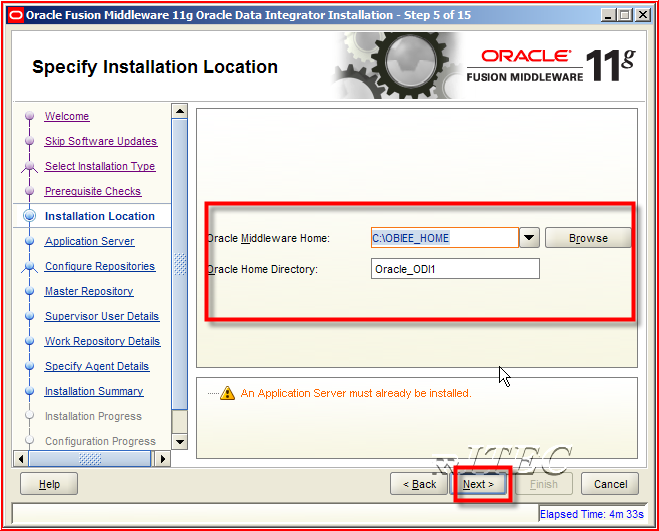659x531 pixels.
Task: Click the Application Server must be installed message
Action: click(356, 393)
